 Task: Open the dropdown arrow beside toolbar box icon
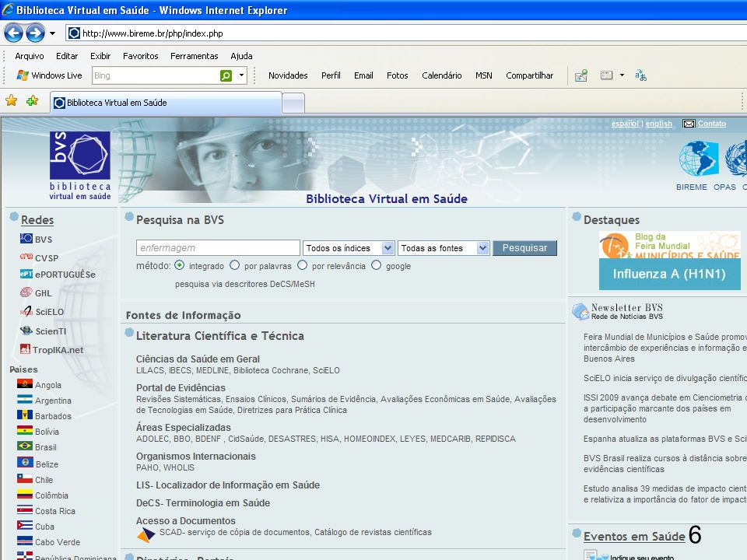622,75
